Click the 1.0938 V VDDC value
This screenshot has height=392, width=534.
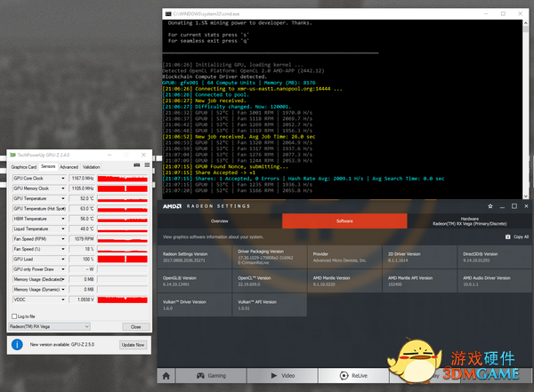(x=83, y=300)
